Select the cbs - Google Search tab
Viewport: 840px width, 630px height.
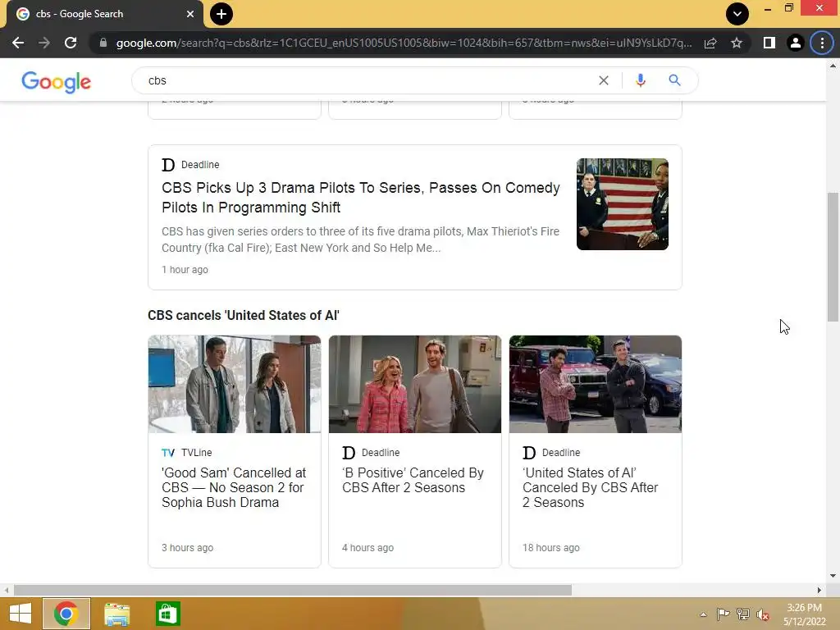click(105, 14)
